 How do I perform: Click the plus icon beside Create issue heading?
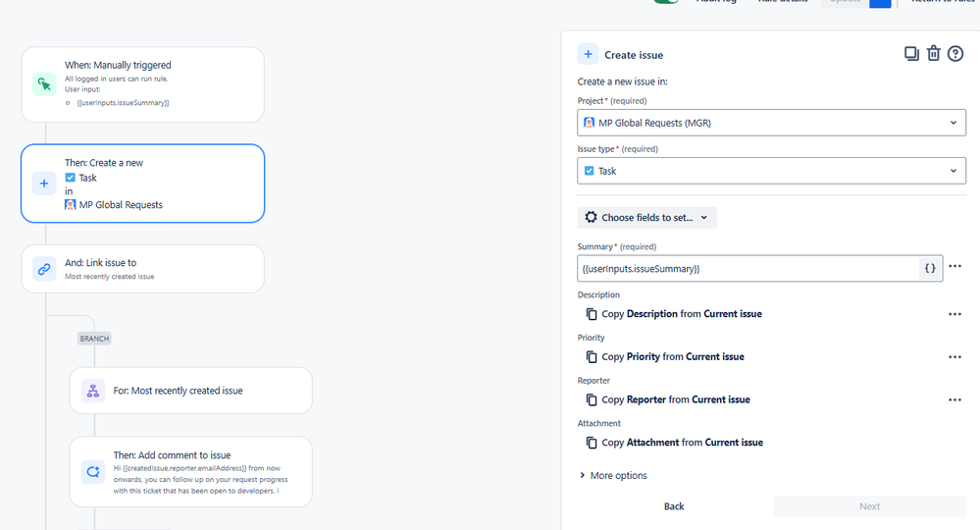(589, 54)
